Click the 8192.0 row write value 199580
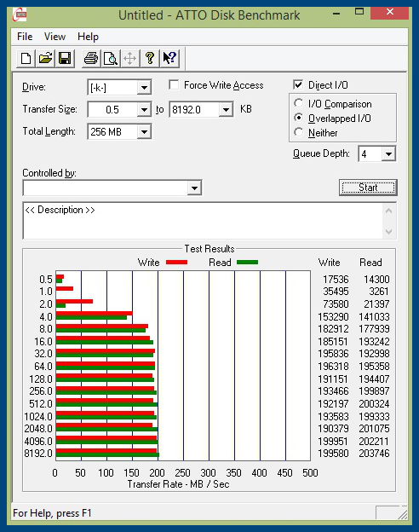Image resolution: width=419 pixels, height=532 pixels. click(x=333, y=454)
